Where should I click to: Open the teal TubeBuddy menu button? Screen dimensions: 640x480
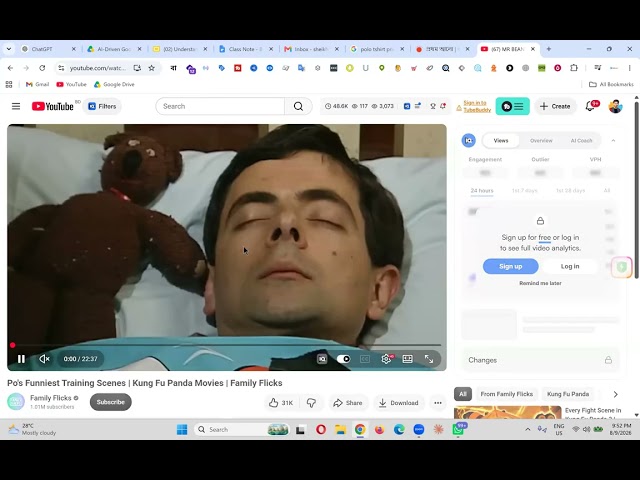click(x=512, y=107)
